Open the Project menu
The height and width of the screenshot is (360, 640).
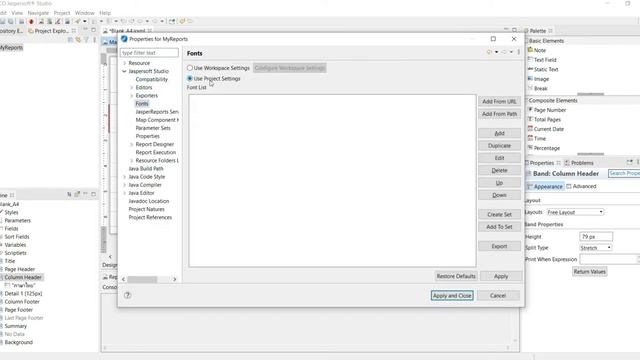[62, 13]
